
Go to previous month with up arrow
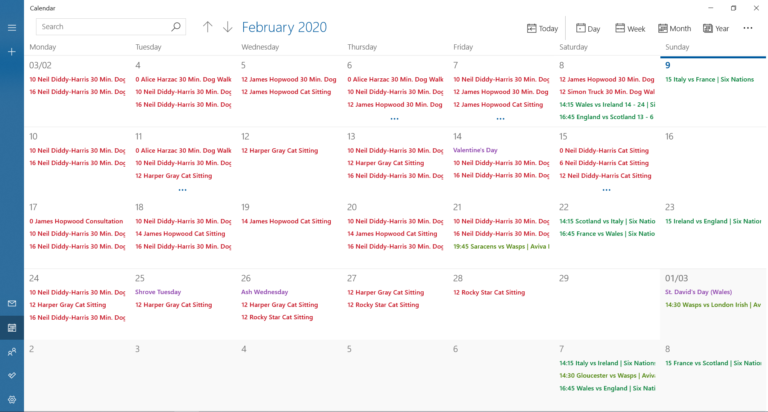click(208, 27)
